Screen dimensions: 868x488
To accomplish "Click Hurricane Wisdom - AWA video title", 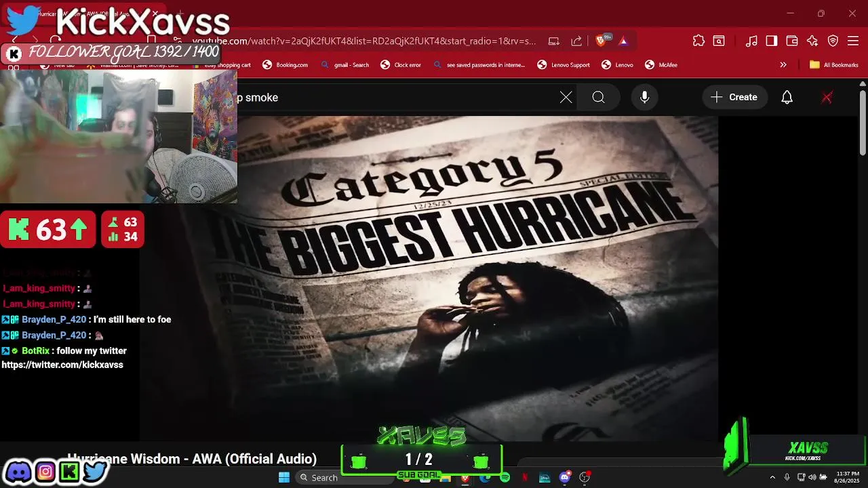I will coord(192,460).
